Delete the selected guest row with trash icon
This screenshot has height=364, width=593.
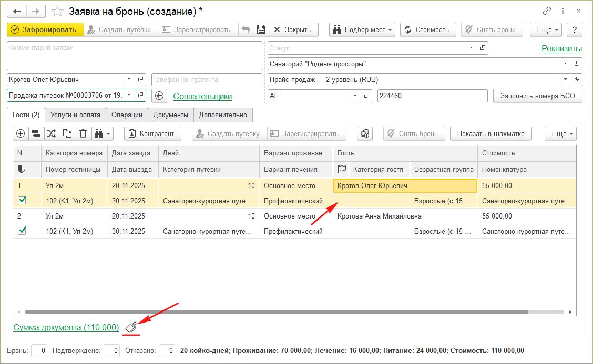click(83, 133)
